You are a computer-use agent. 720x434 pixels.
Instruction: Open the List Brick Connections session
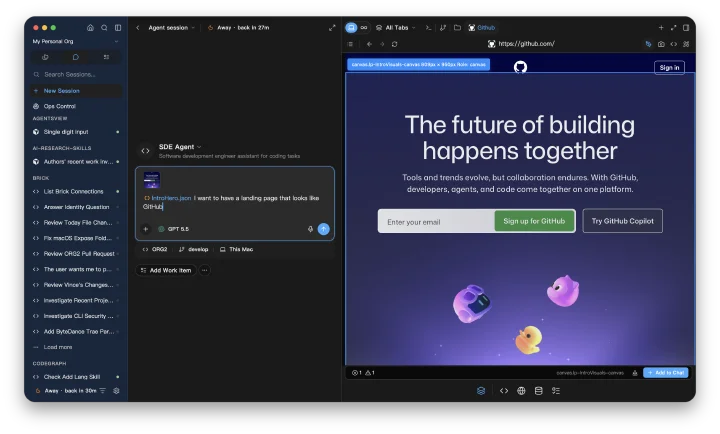click(76, 192)
